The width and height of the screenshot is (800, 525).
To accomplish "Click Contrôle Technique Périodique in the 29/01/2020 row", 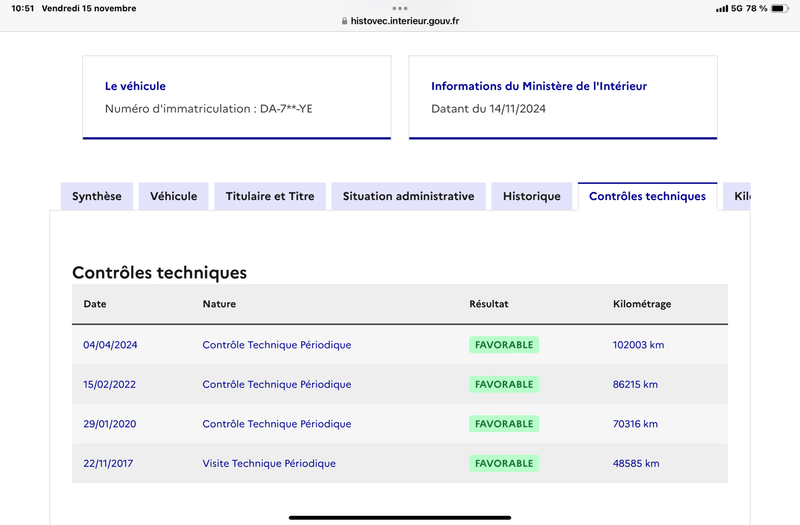I will (x=277, y=424).
